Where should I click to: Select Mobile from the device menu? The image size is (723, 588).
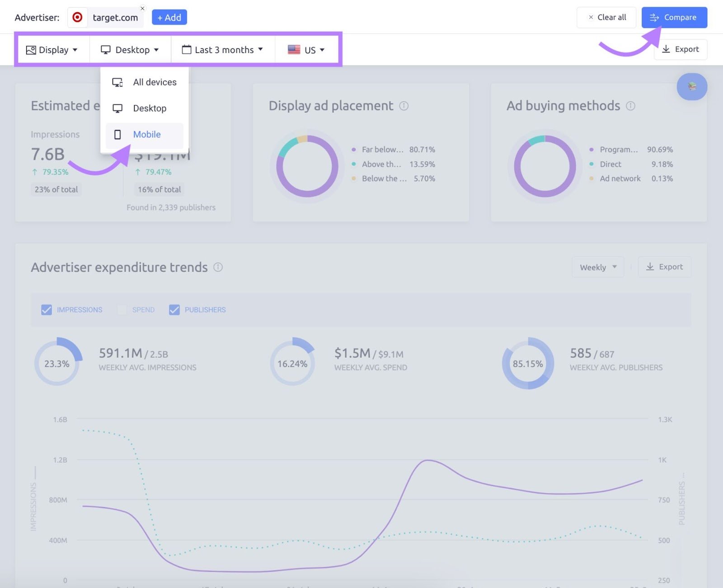(146, 135)
